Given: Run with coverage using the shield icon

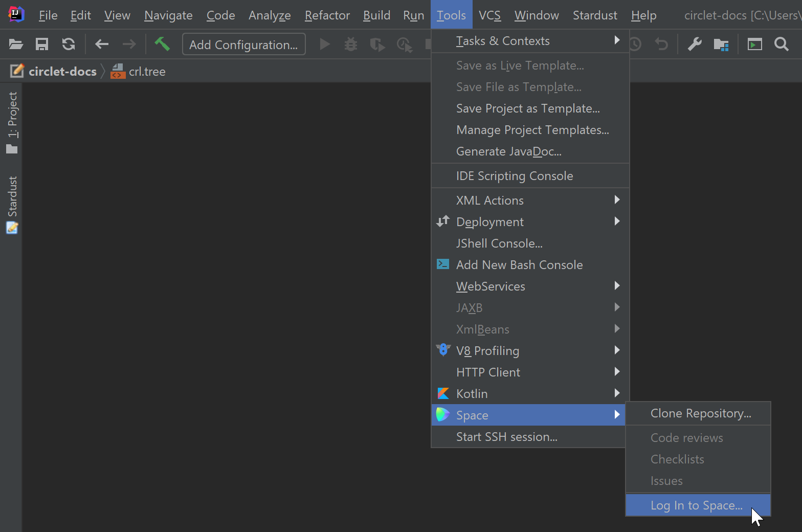Looking at the screenshot, I should pos(377,45).
